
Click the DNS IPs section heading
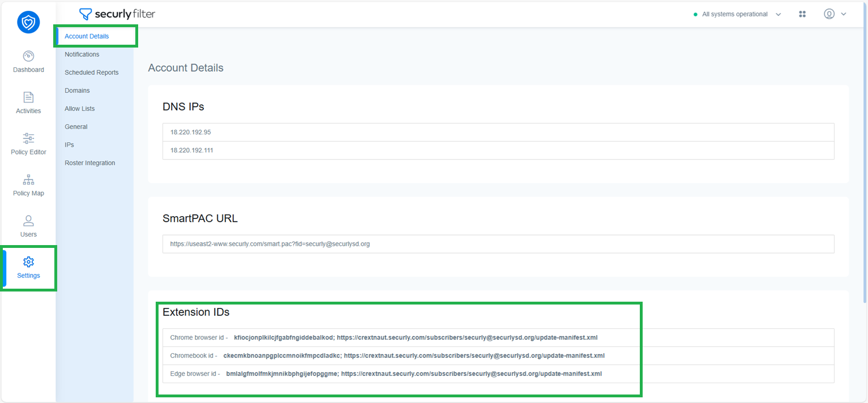point(183,106)
